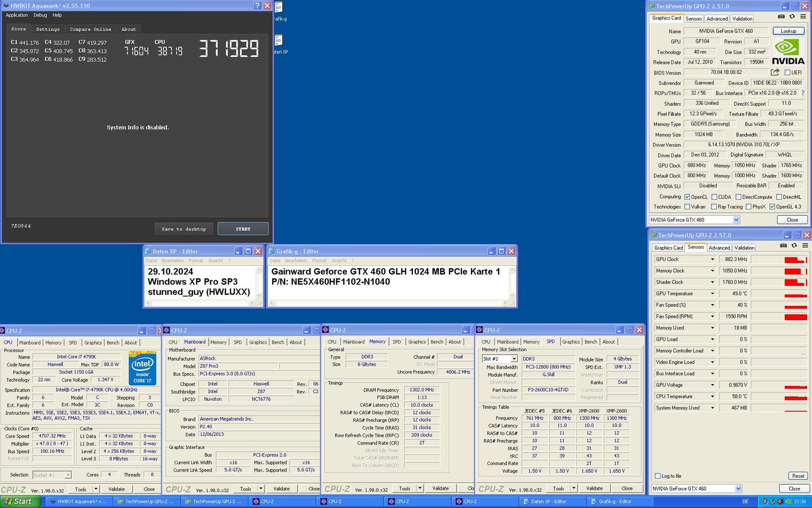Enable the Log to file checkbox
The height and width of the screenshot is (508, 812).
658,476
